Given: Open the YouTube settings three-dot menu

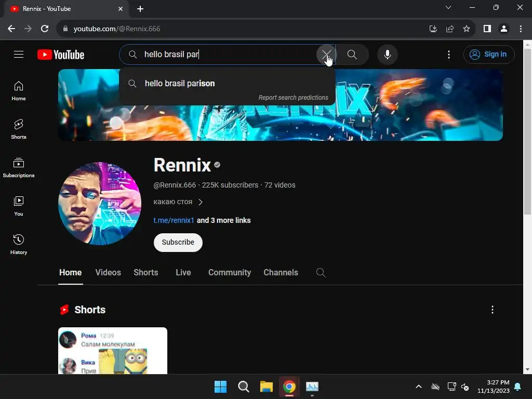Looking at the screenshot, I should click(x=448, y=54).
